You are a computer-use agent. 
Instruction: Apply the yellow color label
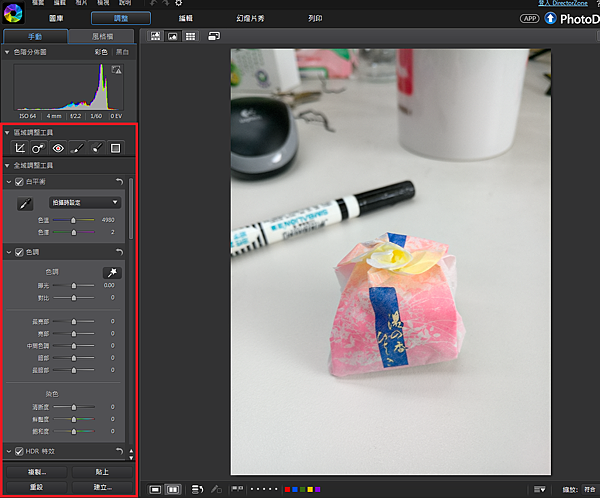click(310, 489)
